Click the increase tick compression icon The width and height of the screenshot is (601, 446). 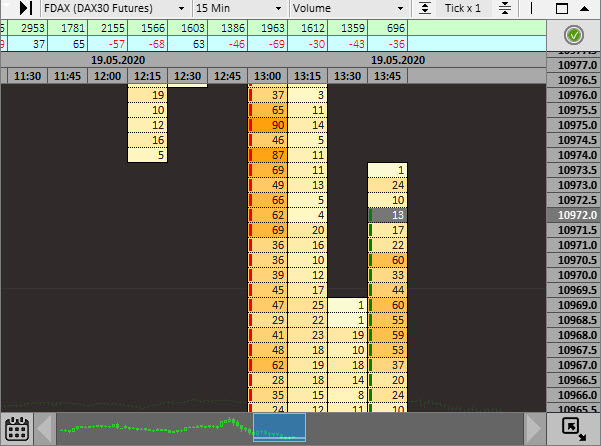(x=424, y=8)
